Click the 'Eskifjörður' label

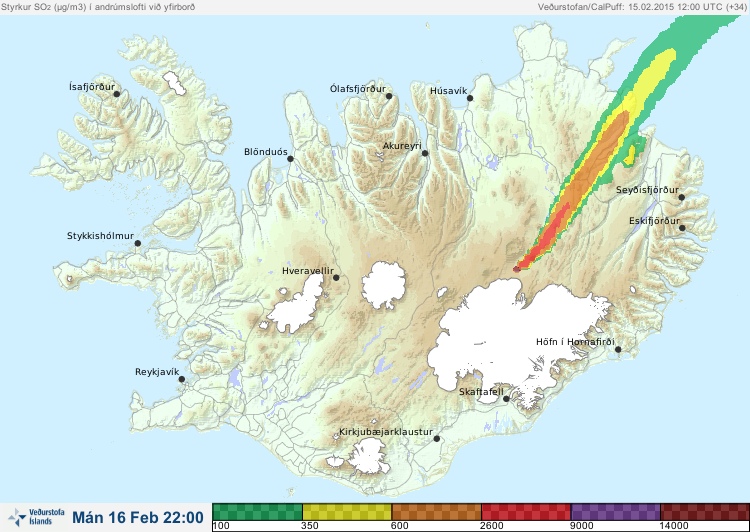coord(654,221)
